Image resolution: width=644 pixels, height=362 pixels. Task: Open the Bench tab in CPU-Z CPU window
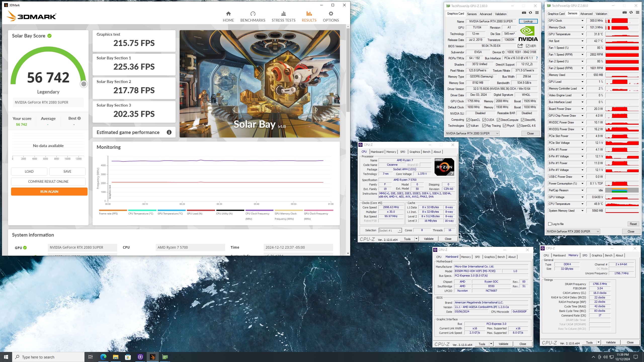click(426, 152)
